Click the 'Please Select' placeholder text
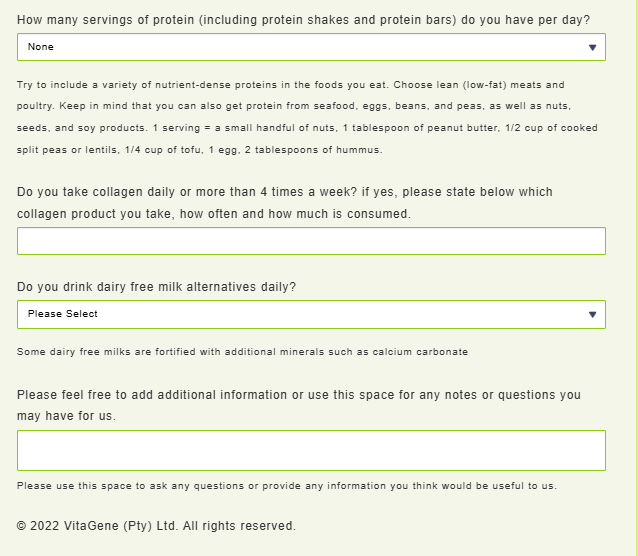This screenshot has width=638, height=556. tap(63, 314)
